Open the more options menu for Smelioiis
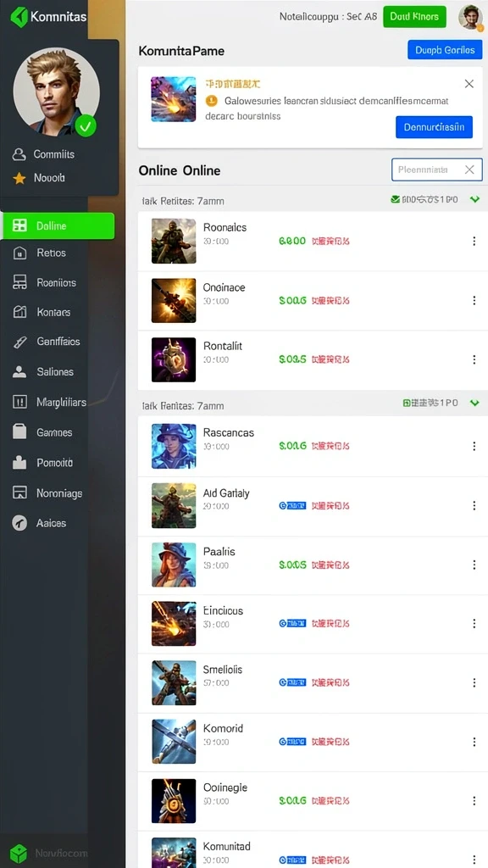Screen dimensions: 488x868 click(474, 683)
